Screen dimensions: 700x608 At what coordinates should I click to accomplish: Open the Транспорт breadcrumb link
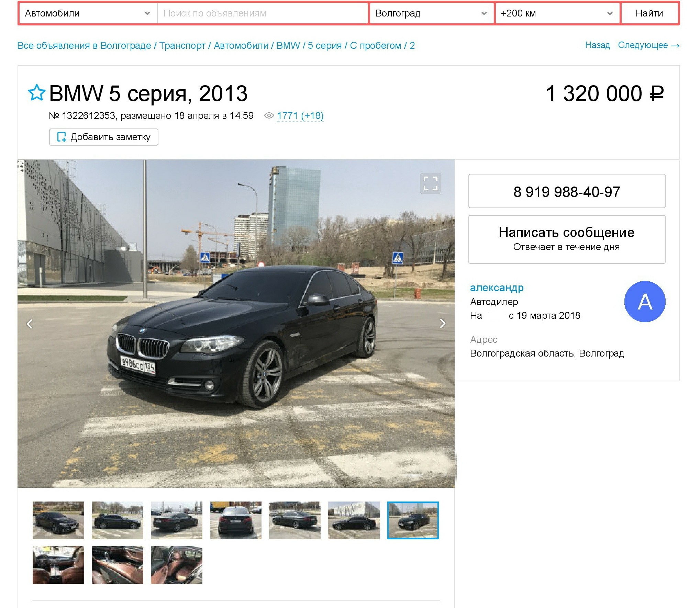[182, 45]
